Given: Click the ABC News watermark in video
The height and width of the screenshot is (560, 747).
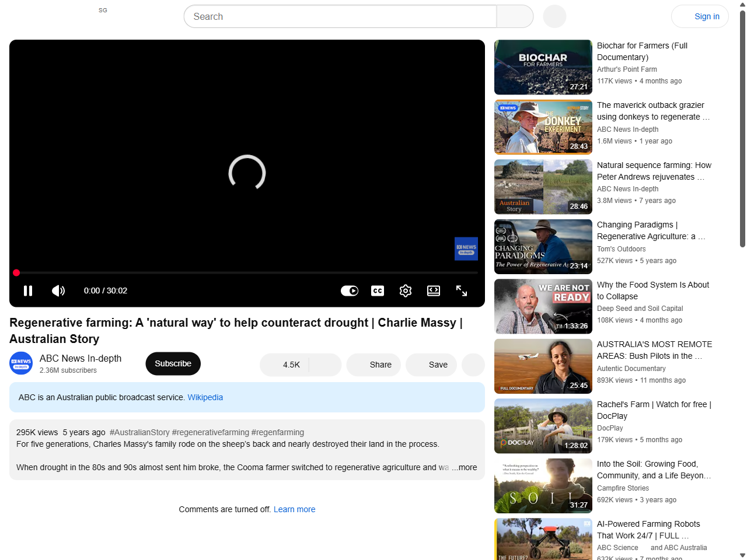Looking at the screenshot, I should (466, 249).
